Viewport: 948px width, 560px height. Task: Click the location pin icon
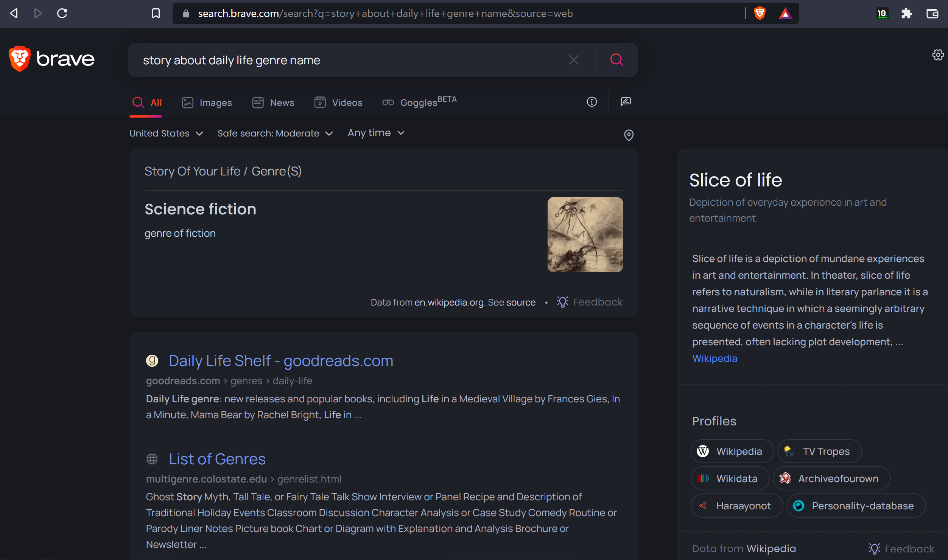[x=629, y=135]
